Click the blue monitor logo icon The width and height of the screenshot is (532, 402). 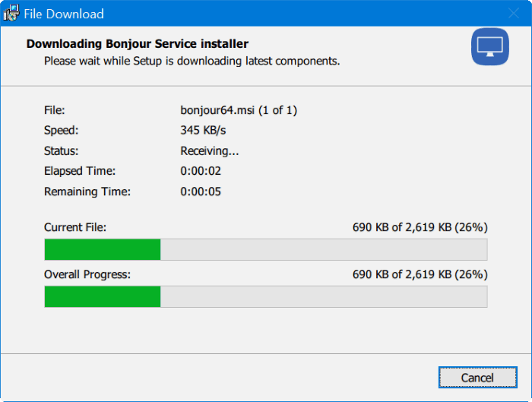pyautogui.click(x=489, y=46)
